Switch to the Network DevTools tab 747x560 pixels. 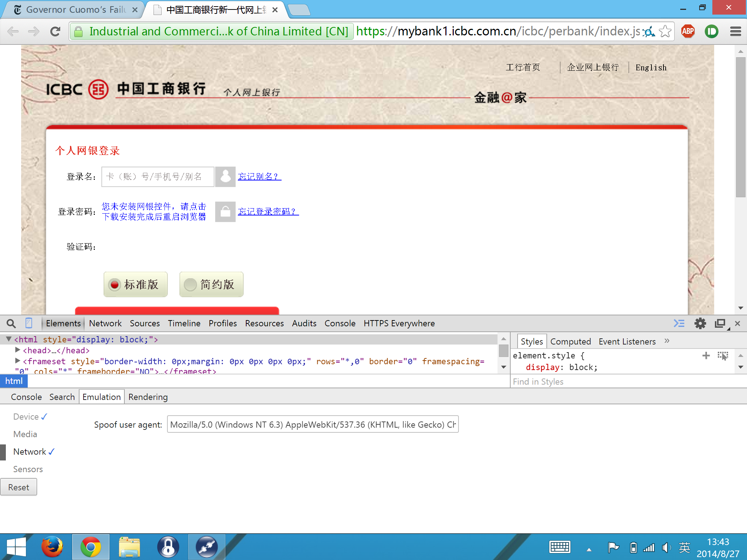pos(105,323)
